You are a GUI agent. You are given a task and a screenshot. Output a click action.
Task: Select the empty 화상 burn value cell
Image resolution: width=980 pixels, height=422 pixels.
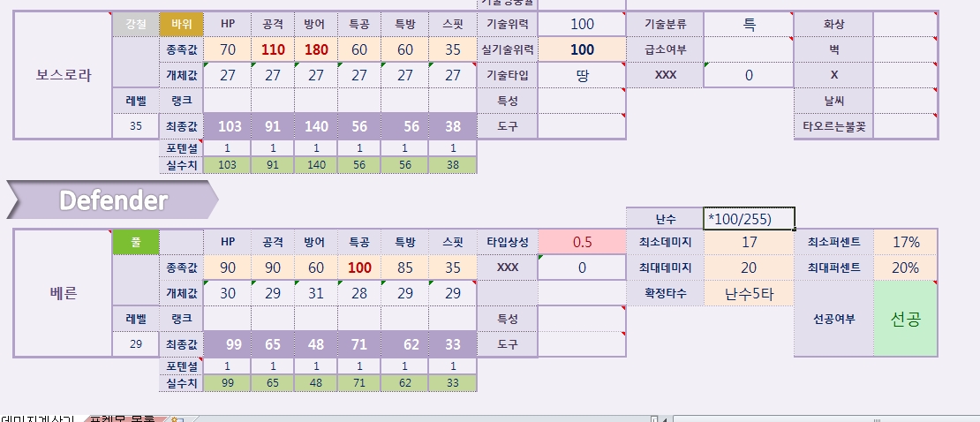tap(905, 25)
